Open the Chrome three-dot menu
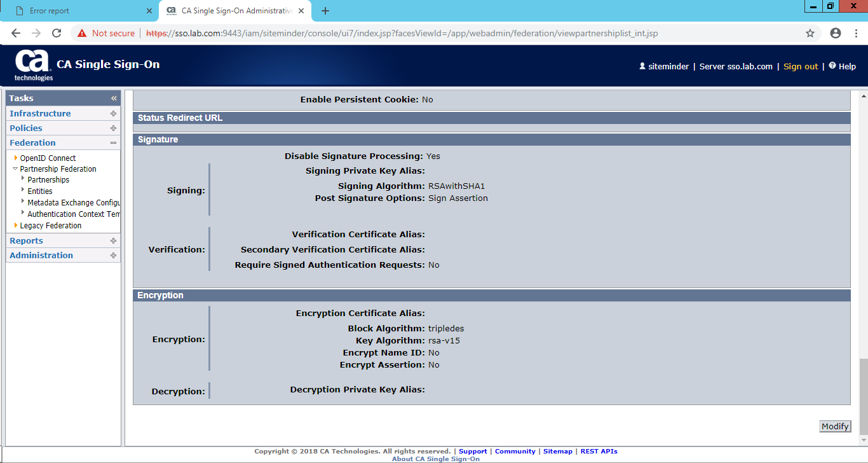This screenshot has height=463, width=868. click(x=855, y=33)
